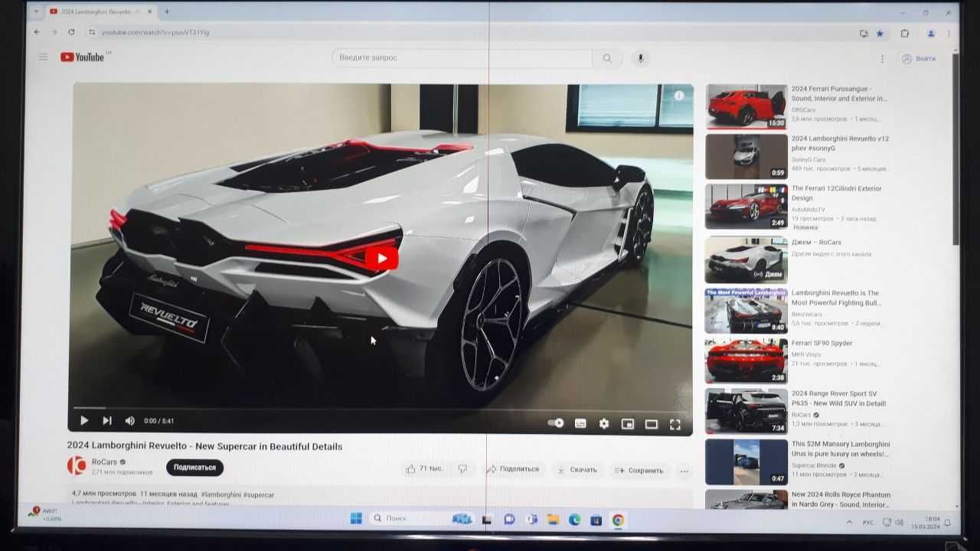Open Chrome three-dot menu
The image size is (980, 551).
click(x=949, y=34)
